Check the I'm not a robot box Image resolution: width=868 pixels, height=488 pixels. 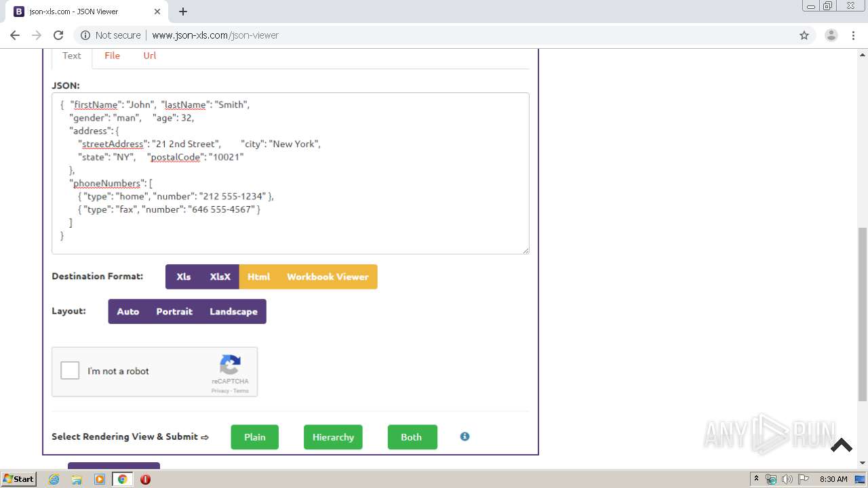click(x=70, y=371)
